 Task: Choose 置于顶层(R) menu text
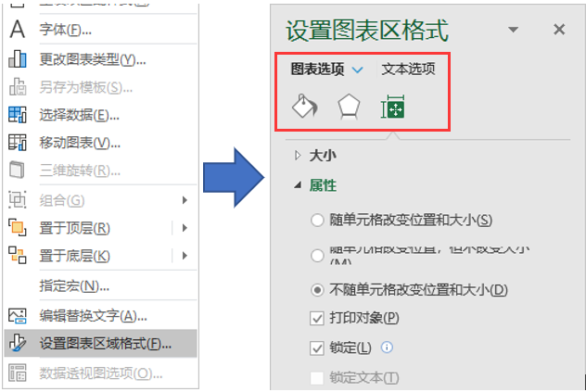click(x=75, y=228)
